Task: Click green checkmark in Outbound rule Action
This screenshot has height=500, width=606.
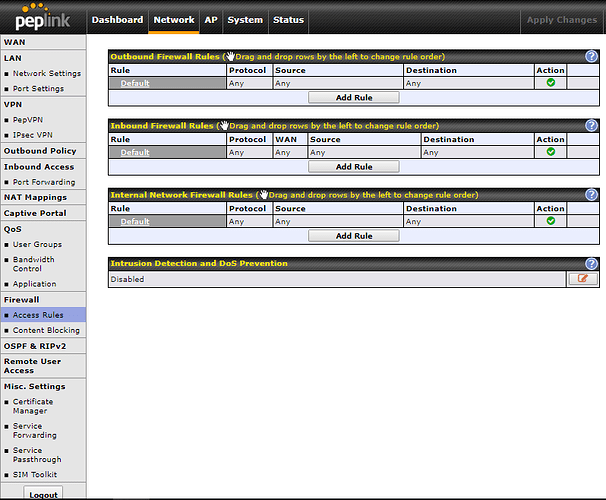Action: point(550,83)
